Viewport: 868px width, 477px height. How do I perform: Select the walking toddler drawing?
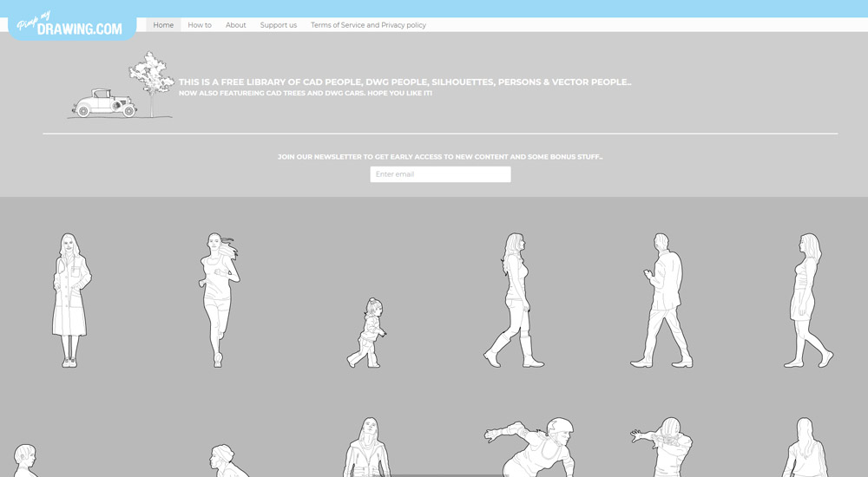click(x=366, y=332)
